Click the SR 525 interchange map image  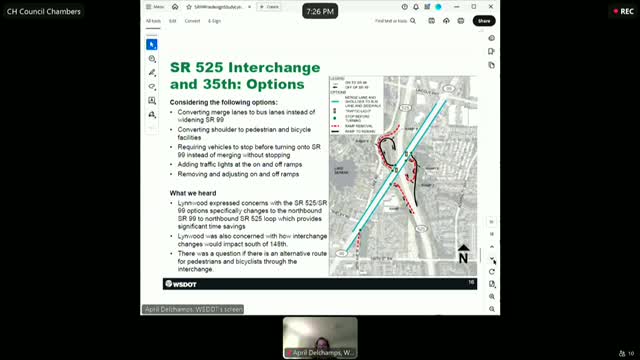click(x=403, y=176)
